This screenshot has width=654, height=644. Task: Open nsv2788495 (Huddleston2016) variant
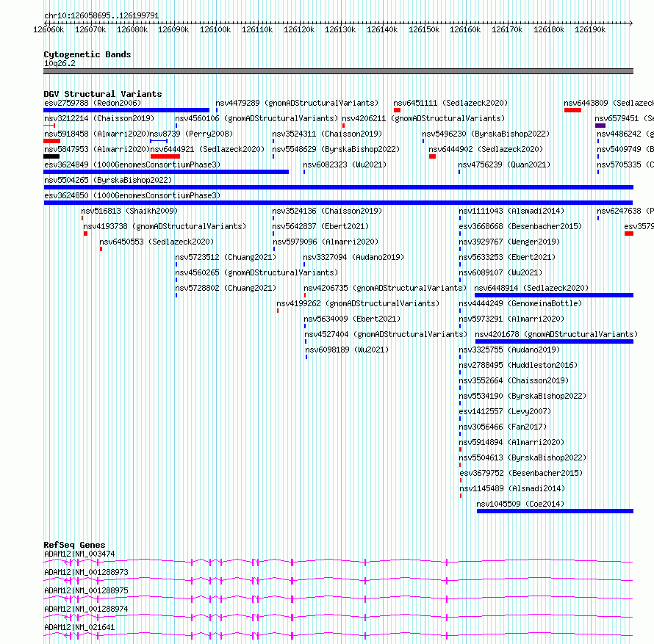(519, 365)
